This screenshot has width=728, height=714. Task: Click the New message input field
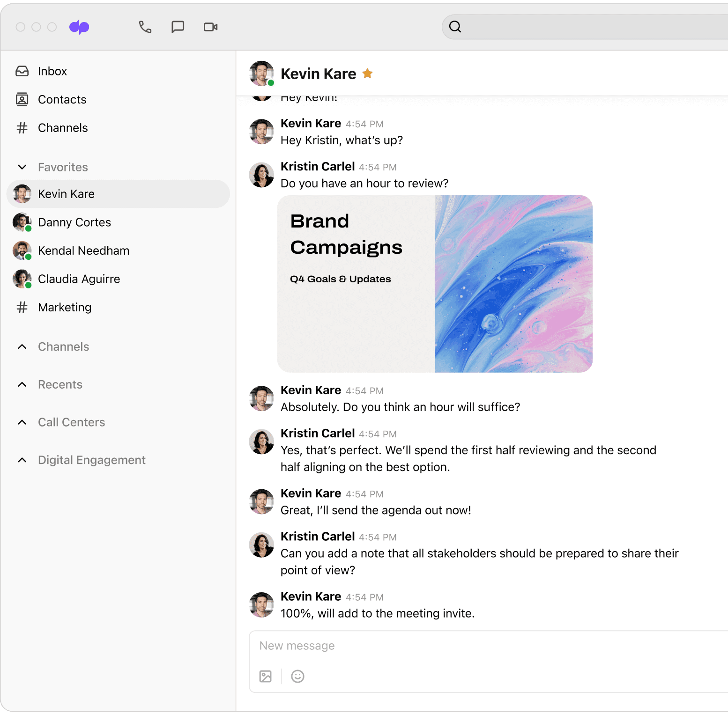468,646
